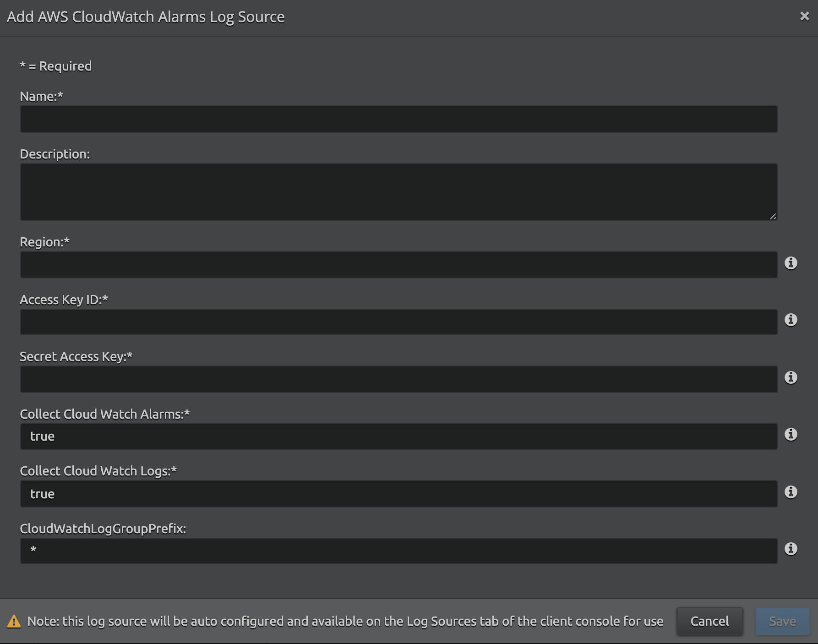Select the CloudWatchLogGroupPrefix field
This screenshot has width=818, height=644.
click(x=398, y=551)
